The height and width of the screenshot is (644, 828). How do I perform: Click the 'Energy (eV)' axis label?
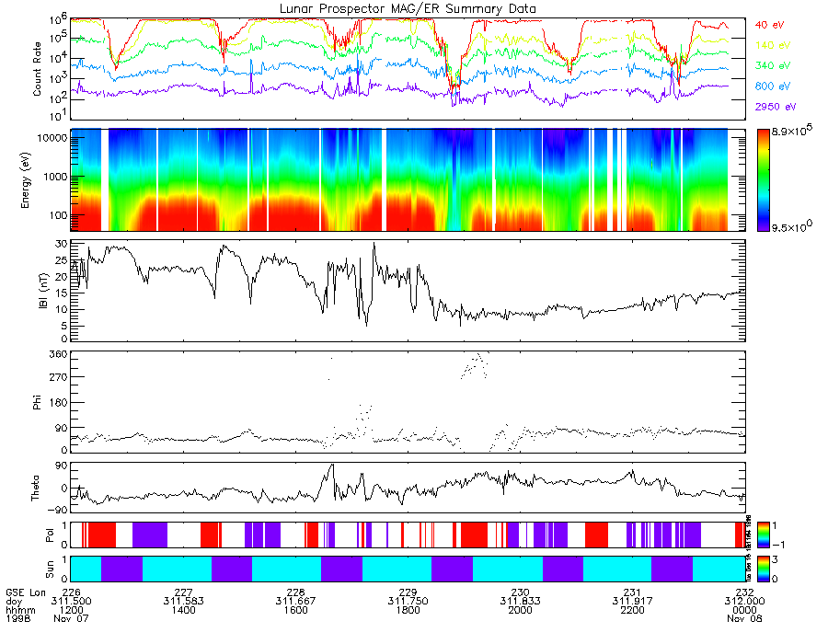click(25, 180)
